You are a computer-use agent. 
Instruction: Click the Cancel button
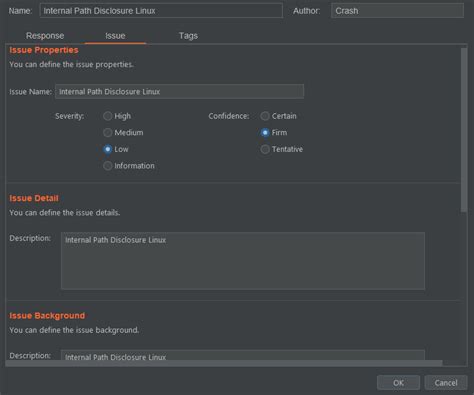coord(446,383)
